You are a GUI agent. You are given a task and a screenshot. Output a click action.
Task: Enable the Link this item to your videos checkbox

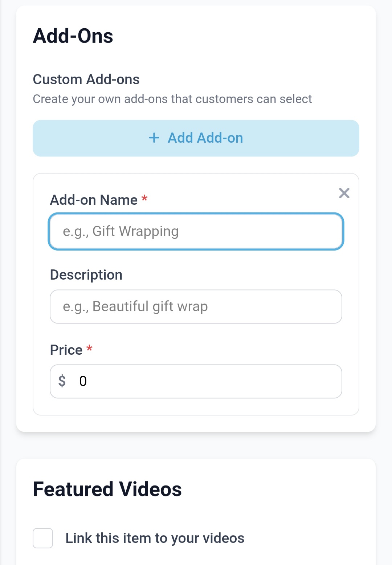[x=43, y=538]
